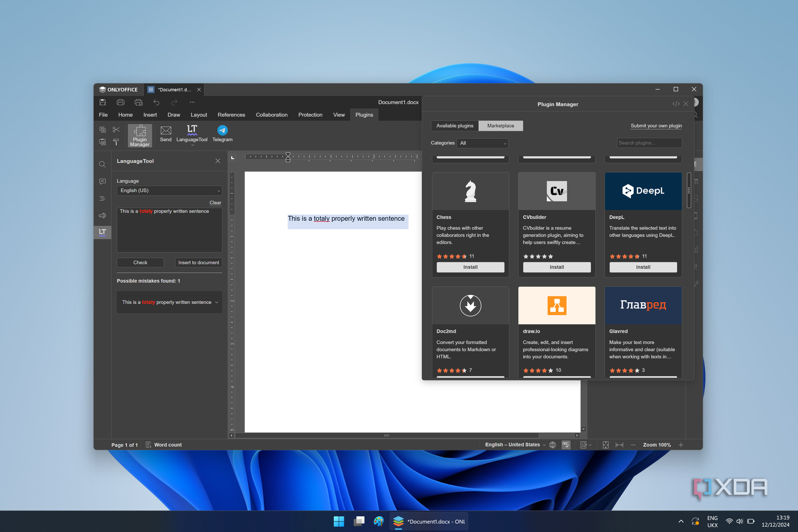The width and height of the screenshot is (798, 532).
Task: Click the Glavred plugin thumbnail
Action: [643, 306]
